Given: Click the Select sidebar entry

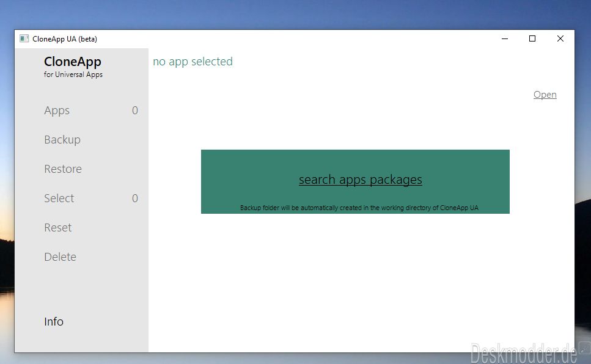Looking at the screenshot, I should (x=59, y=198).
